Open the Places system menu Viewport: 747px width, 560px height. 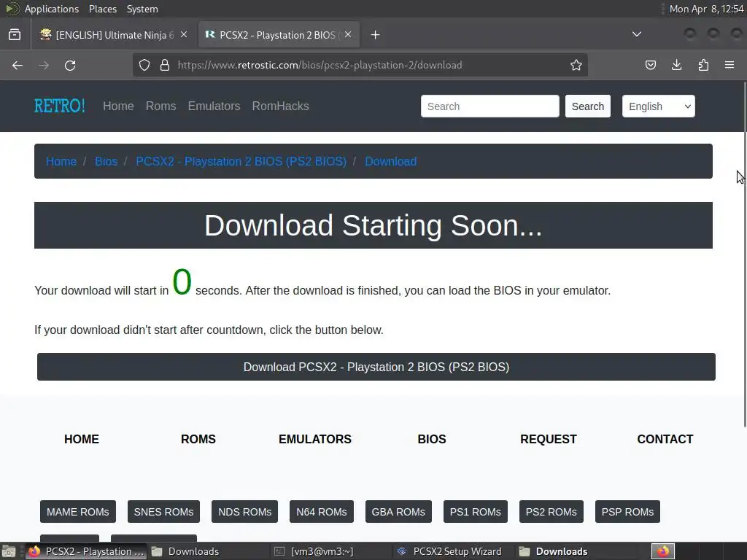[102, 9]
